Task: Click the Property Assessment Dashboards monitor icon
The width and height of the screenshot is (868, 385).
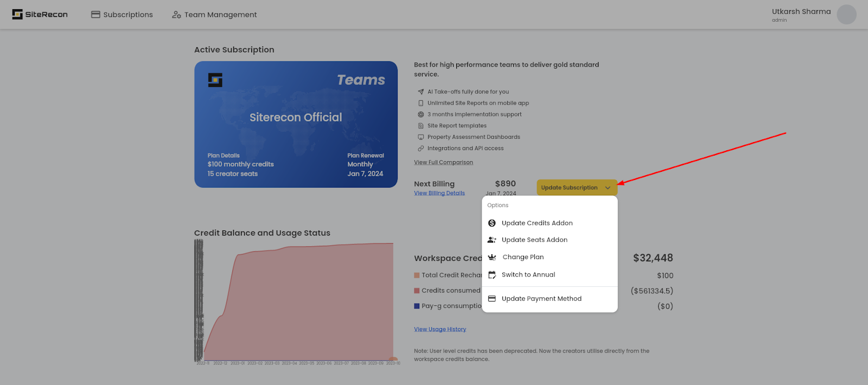Action: point(420,137)
